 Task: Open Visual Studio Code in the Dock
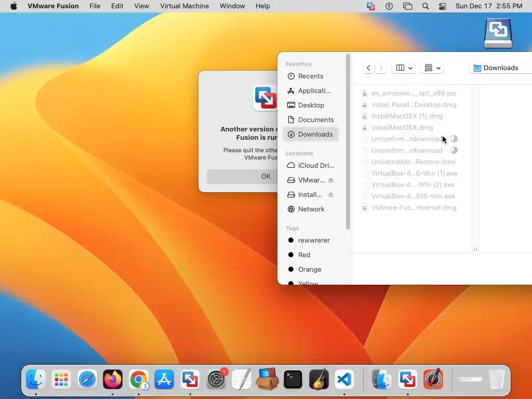click(x=344, y=379)
